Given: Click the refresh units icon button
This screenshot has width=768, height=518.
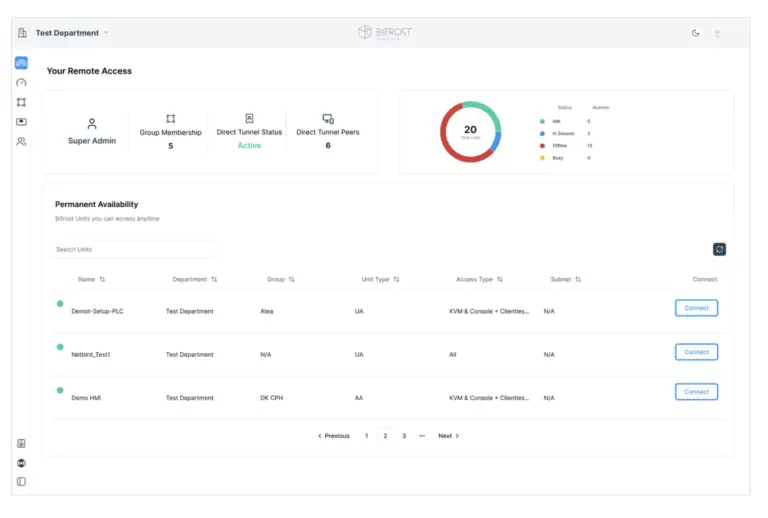Looking at the screenshot, I should [x=719, y=249].
